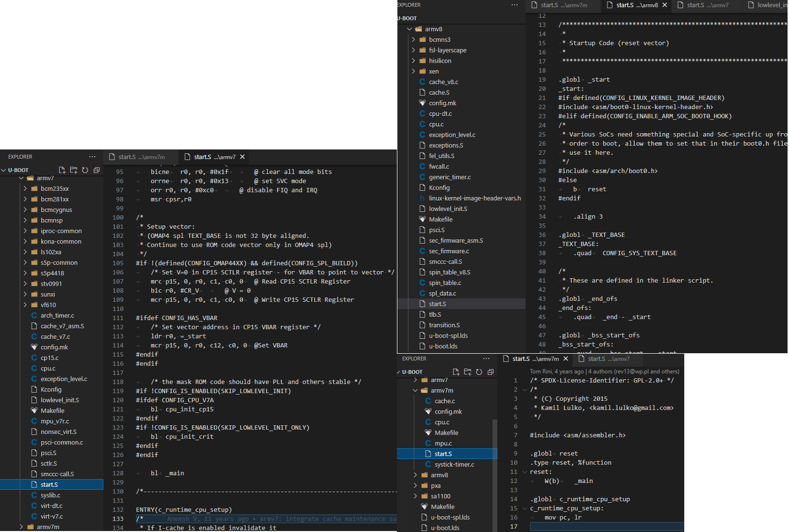
Task: Fold the c_runtime_cpu_setup block at line 15
Action: click(524, 508)
